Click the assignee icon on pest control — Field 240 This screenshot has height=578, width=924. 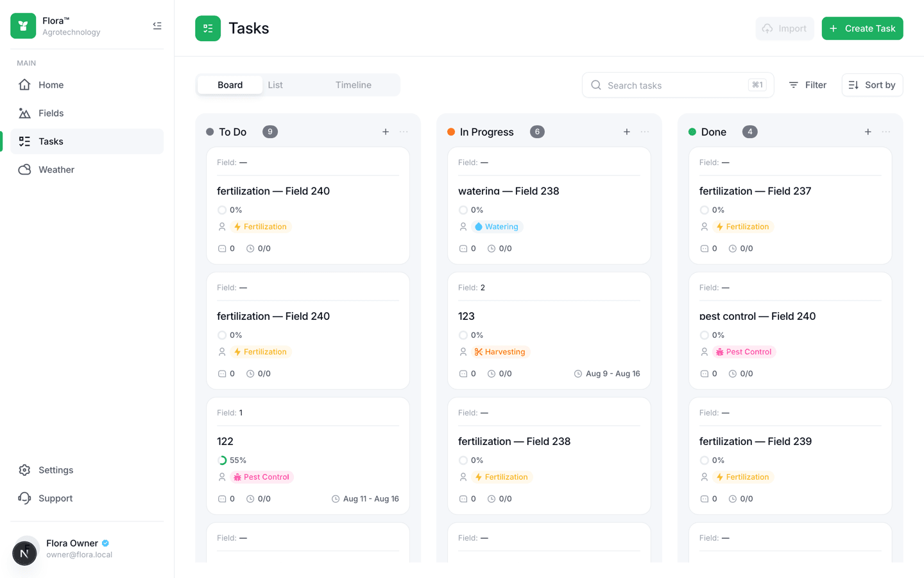click(705, 352)
